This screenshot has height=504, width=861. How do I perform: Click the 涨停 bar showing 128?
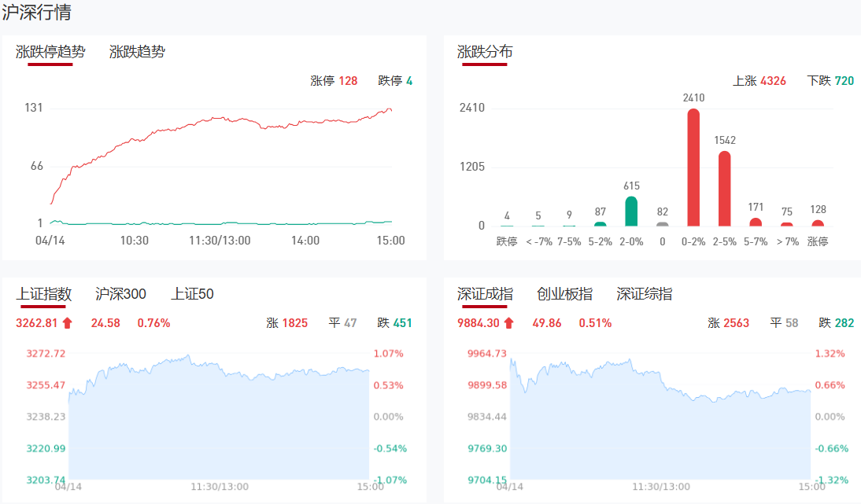point(818,223)
